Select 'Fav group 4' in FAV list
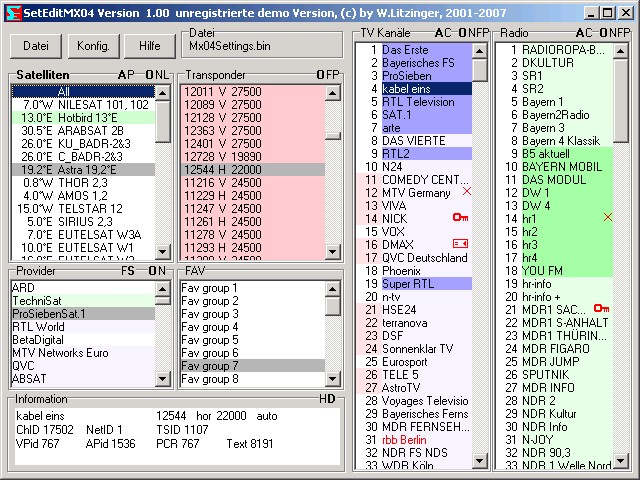This screenshot has height=480, width=640. point(253,327)
